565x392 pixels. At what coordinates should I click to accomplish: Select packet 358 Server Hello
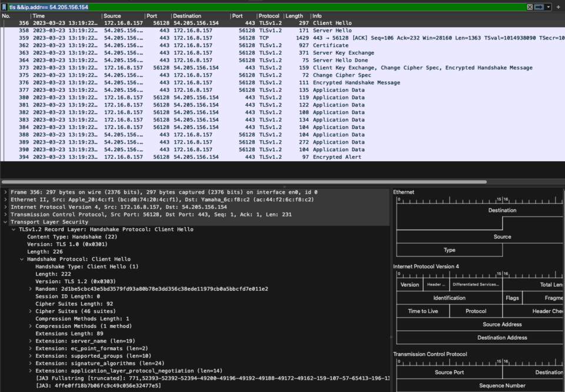coord(177,30)
